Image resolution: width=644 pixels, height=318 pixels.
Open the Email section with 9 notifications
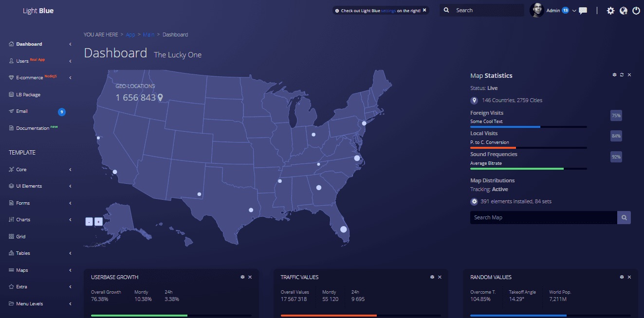(x=22, y=111)
